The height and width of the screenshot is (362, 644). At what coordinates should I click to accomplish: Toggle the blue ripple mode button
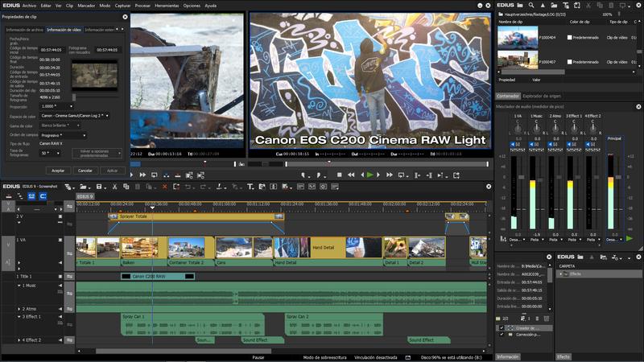click(x=31, y=196)
